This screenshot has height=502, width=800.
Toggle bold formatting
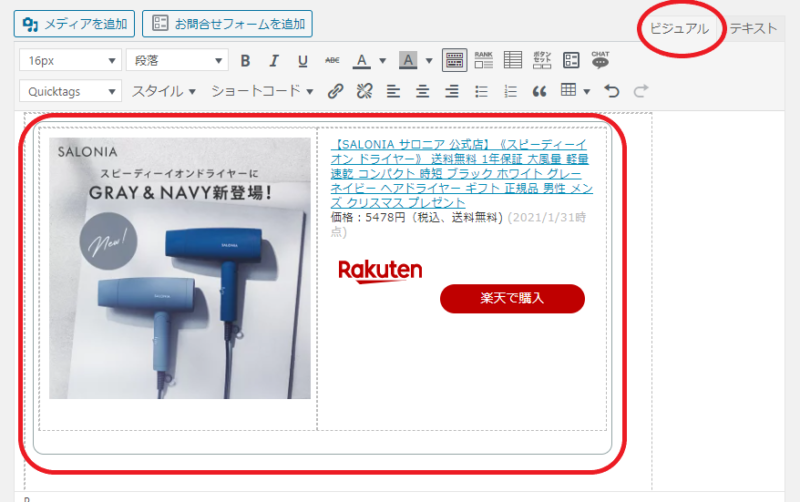245,61
